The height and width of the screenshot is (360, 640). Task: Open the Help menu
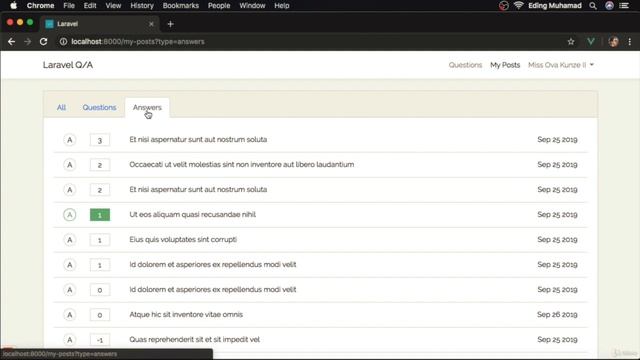pos(282,6)
